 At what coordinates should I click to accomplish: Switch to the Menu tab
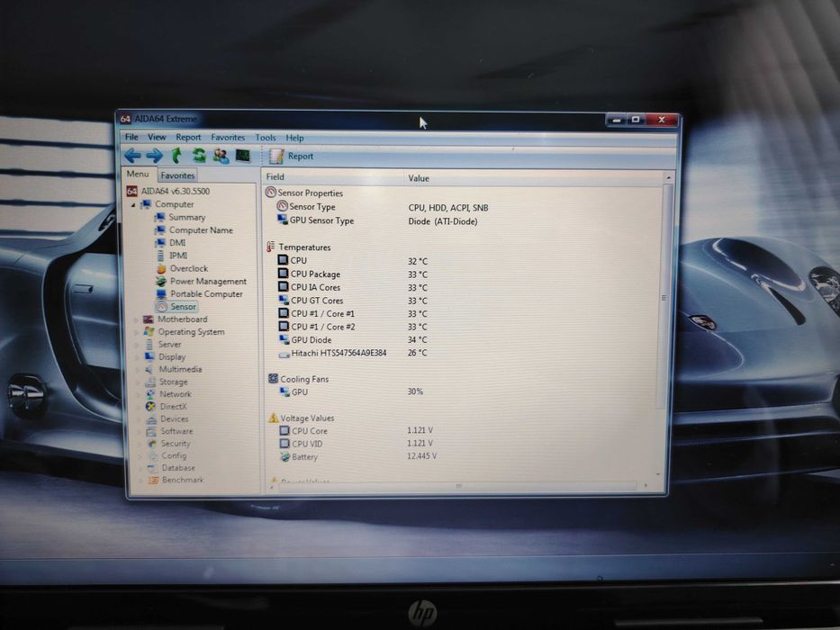(138, 174)
